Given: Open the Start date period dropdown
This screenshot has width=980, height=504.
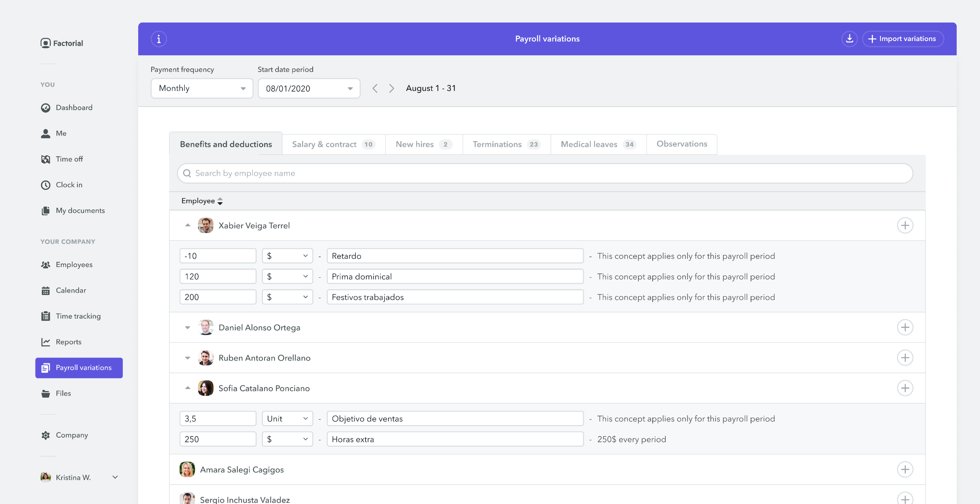Looking at the screenshot, I should pos(309,88).
